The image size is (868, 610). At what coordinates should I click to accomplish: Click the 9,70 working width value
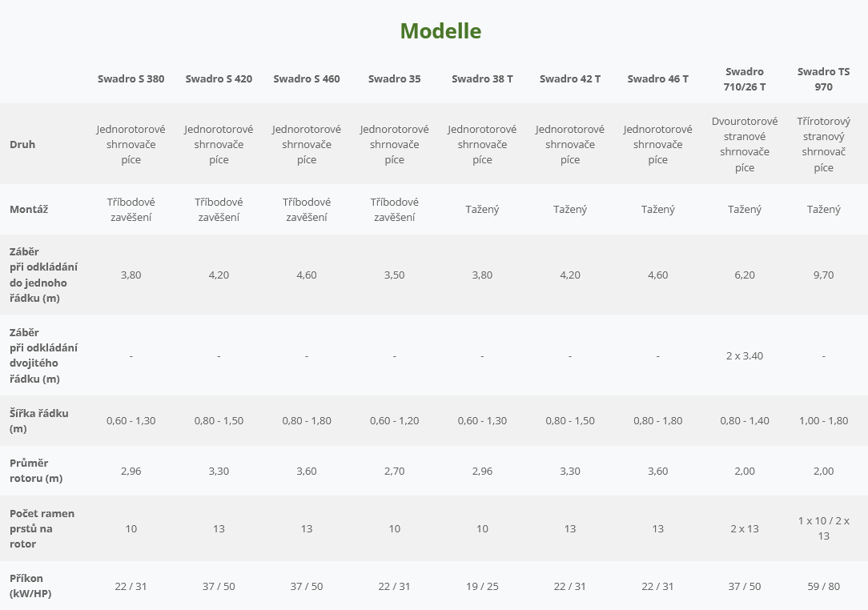[x=824, y=275]
